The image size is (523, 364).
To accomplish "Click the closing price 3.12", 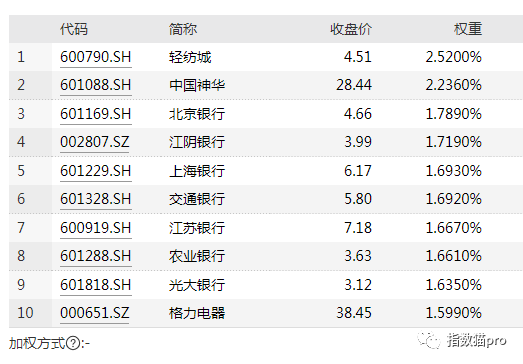I will point(358,285).
